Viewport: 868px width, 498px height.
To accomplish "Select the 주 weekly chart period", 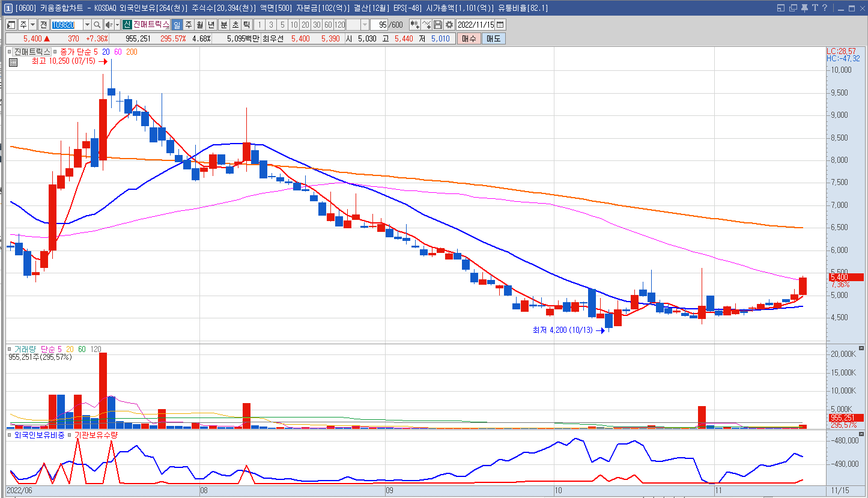I will 189,25.
